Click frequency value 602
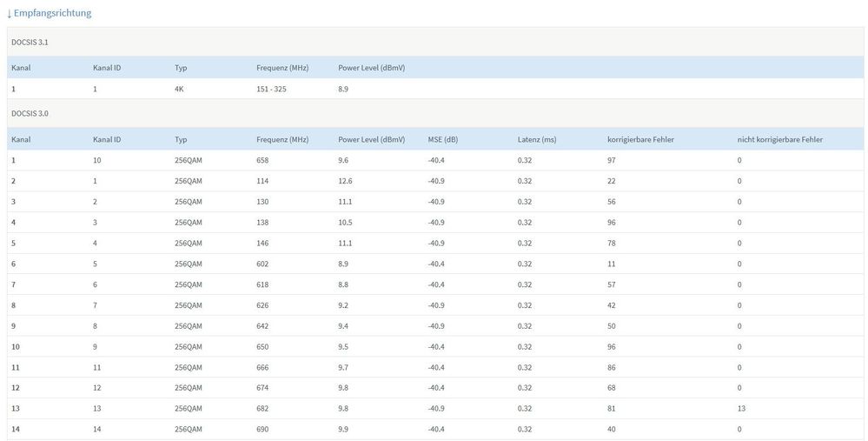Image resolution: width=868 pixels, height=441 pixels. (x=262, y=264)
